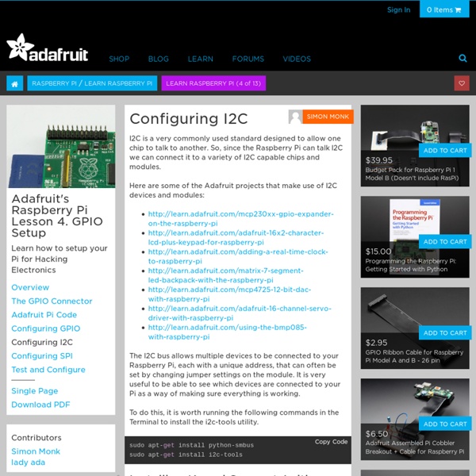This screenshot has width=476, height=476.
Task: Click the Configuring I2C heading
Action: [189, 119]
